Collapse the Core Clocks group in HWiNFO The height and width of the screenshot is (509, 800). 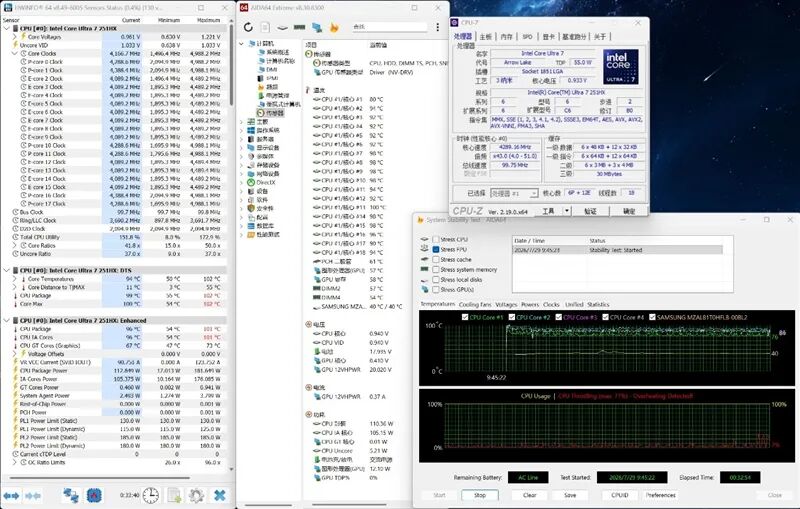tap(15, 54)
